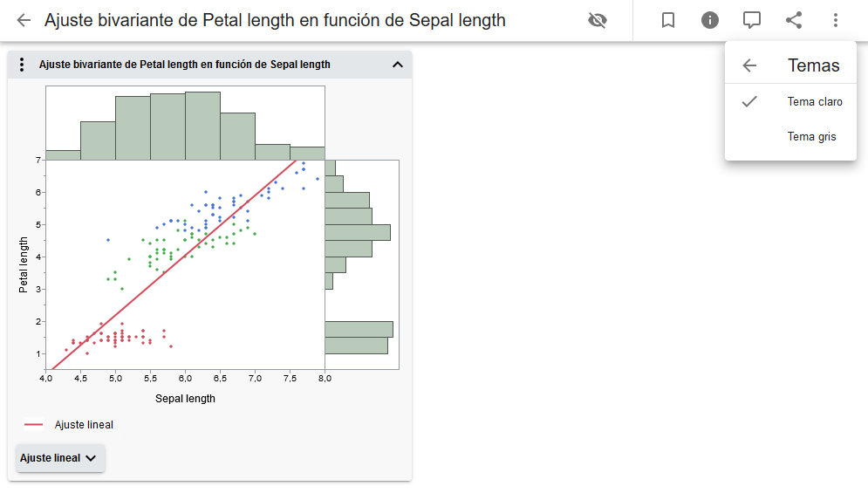
Task: Click the Sepal length axis label
Action: click(185, 399)
